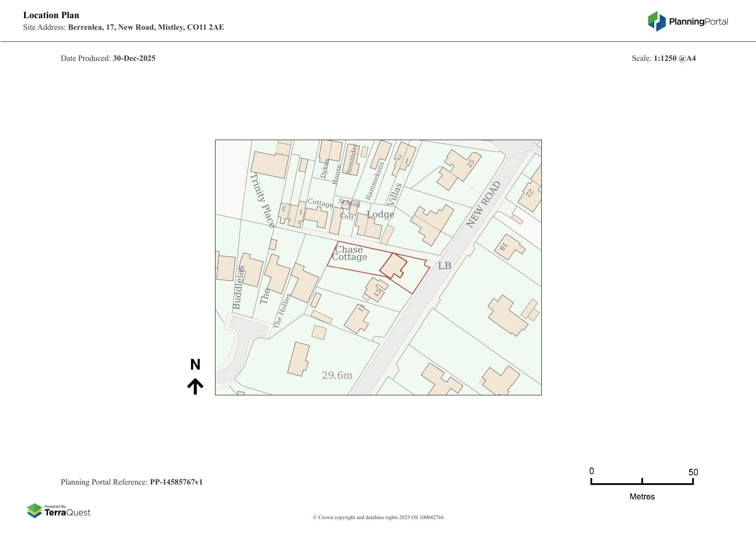Select the reference PP-14585767v1
This screenshot has width=756, height=535.
(x=176, y=482)
